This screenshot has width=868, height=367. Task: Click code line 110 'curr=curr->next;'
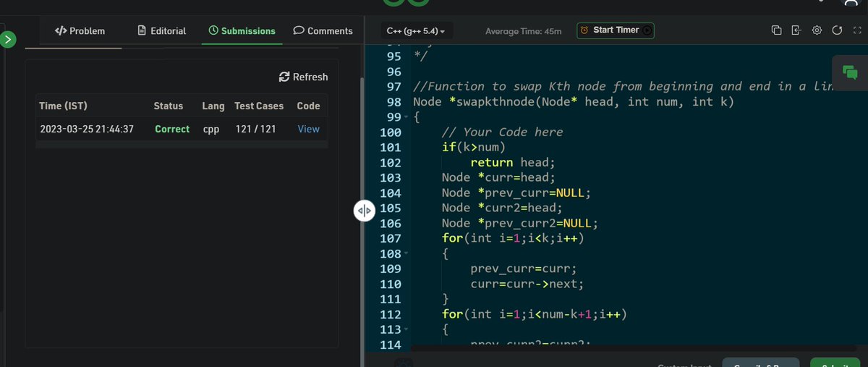(x=527, y=284)
